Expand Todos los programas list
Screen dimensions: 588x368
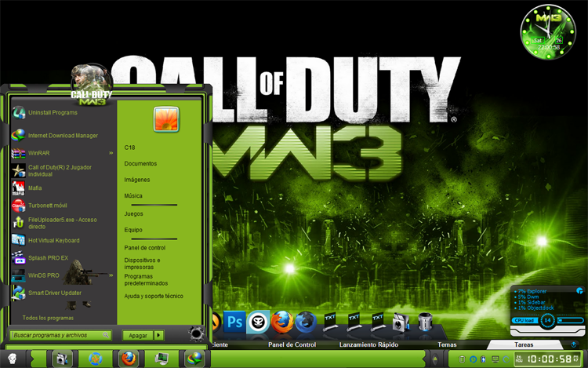tap(48, 318)
